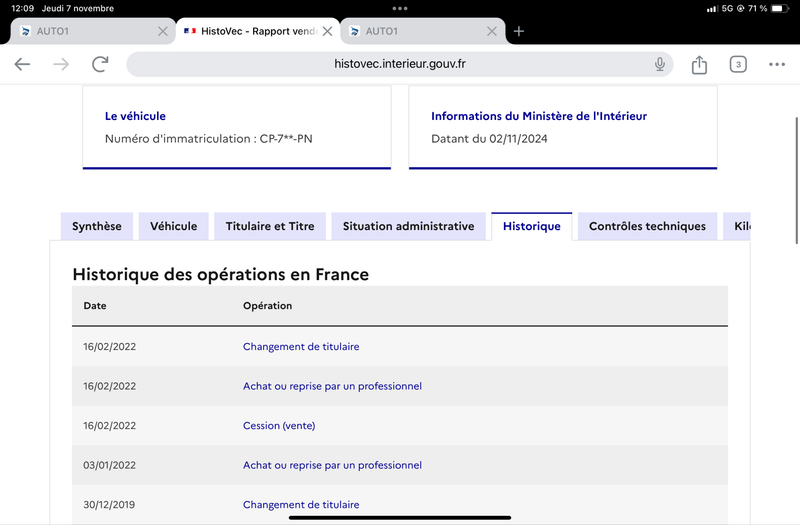Switch to the first AUTO1 browser tab
The width and height of the screenshot is (800, 525).
(x=93, y=31)
